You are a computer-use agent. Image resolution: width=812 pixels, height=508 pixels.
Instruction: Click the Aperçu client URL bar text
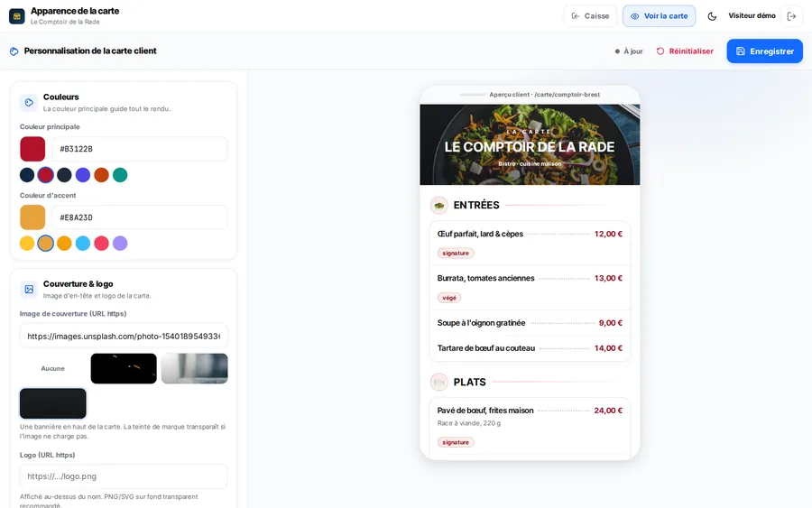click(544, 95)
